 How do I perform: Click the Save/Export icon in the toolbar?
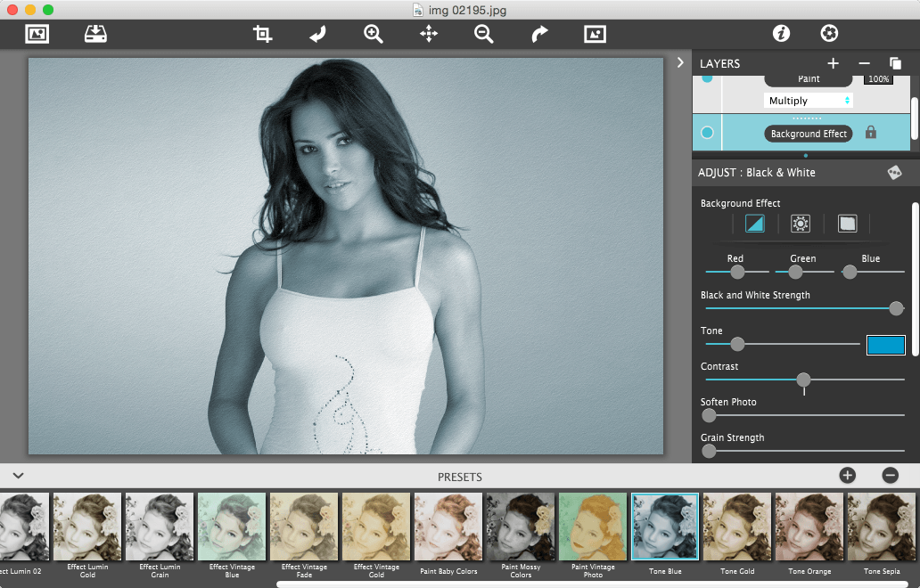click(95, 33)
